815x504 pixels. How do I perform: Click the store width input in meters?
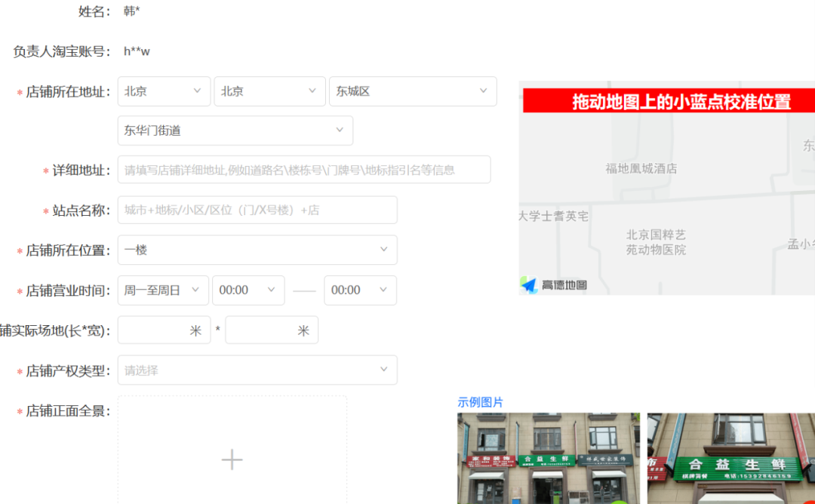(263, 330)
